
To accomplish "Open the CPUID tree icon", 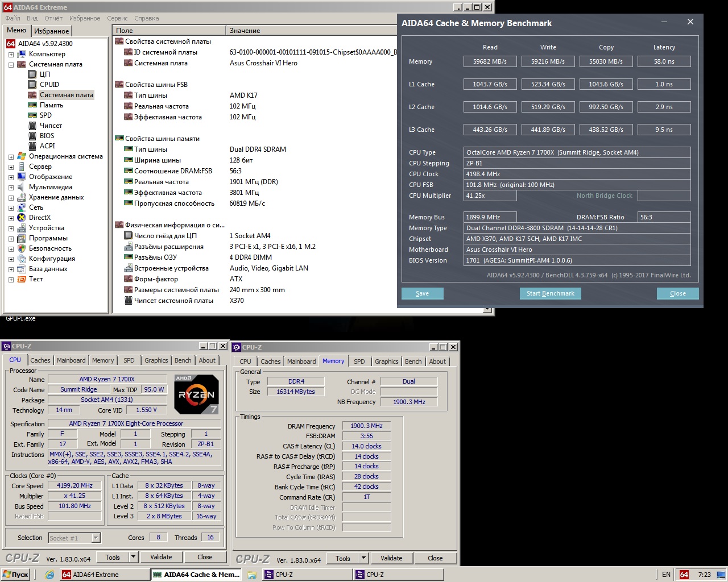I will [x=33, y=85].
